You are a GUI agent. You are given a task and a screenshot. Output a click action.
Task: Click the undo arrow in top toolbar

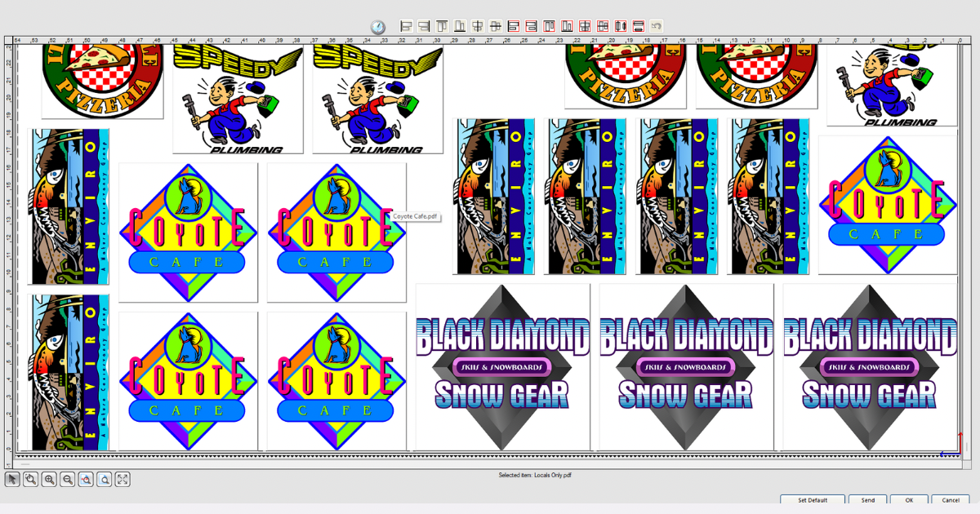[656, 26]
